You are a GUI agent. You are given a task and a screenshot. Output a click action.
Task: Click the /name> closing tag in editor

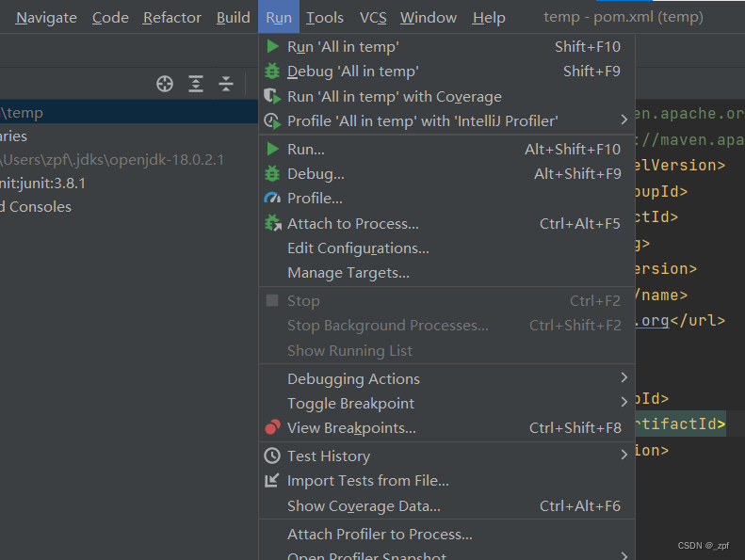pos(662,295)
